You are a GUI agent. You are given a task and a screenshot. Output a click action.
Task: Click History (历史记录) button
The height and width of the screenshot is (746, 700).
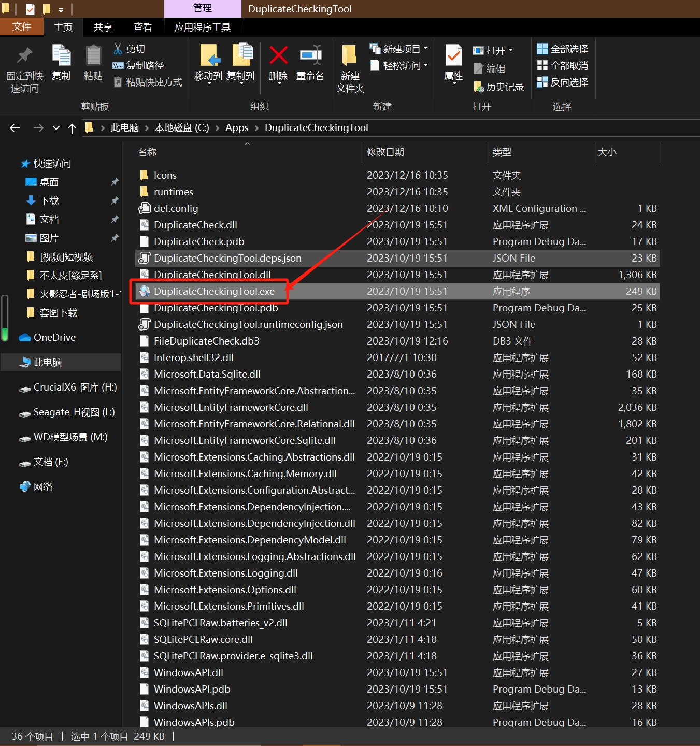pos(498,87)
